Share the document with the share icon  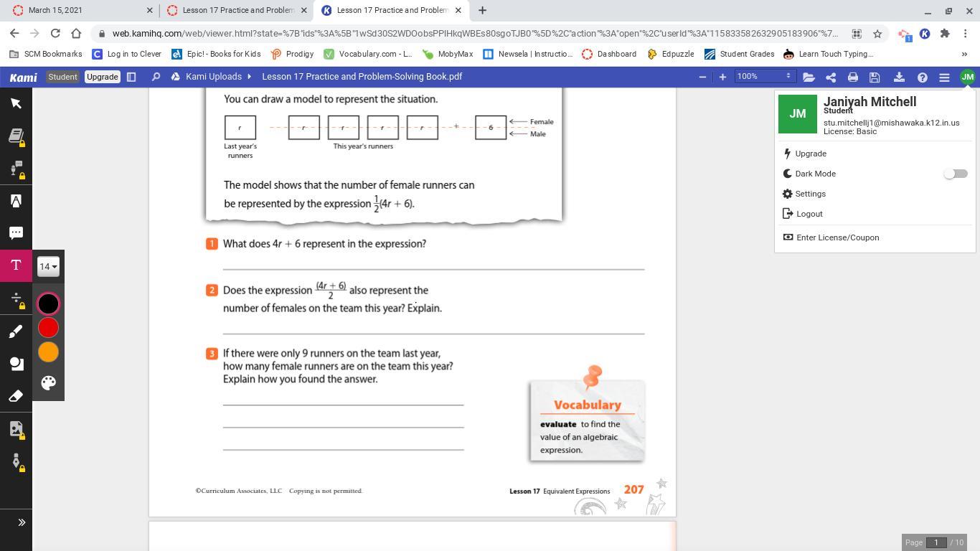[x=831, y=77]
